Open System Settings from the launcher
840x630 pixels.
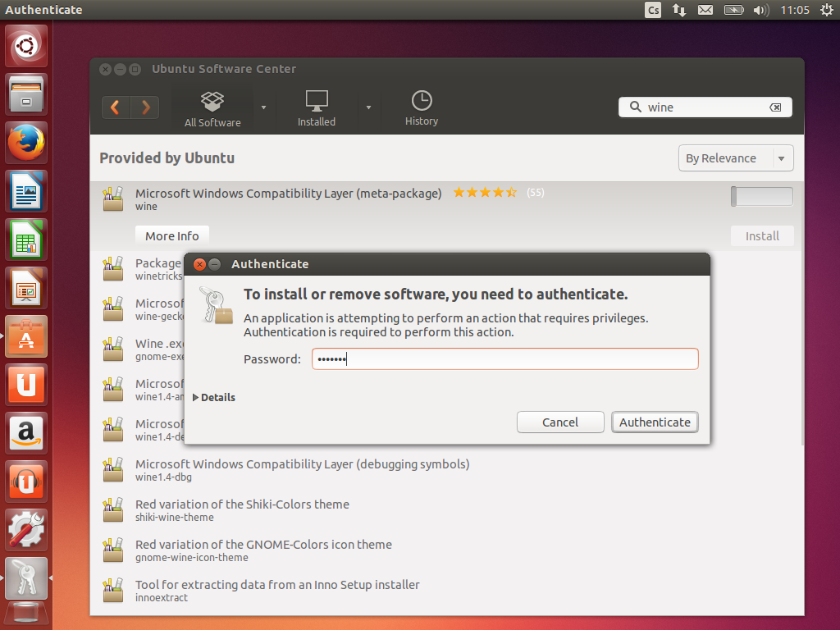[27, 529]
